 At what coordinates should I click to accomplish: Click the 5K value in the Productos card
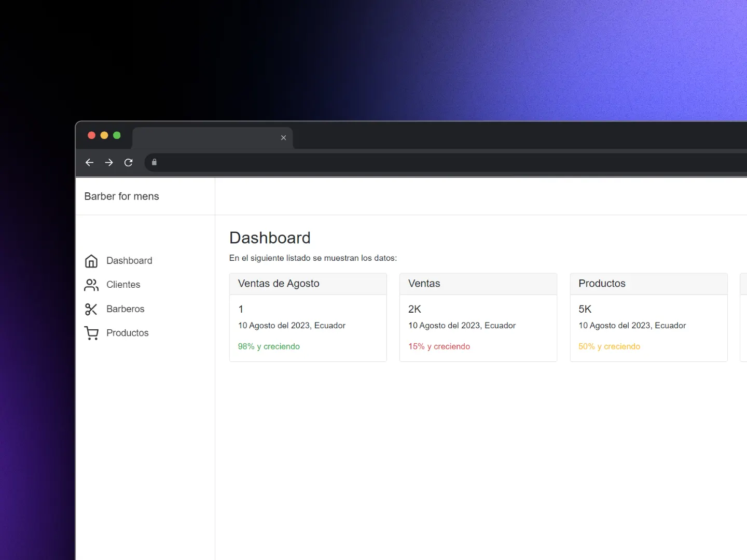[x=585, y=309]
